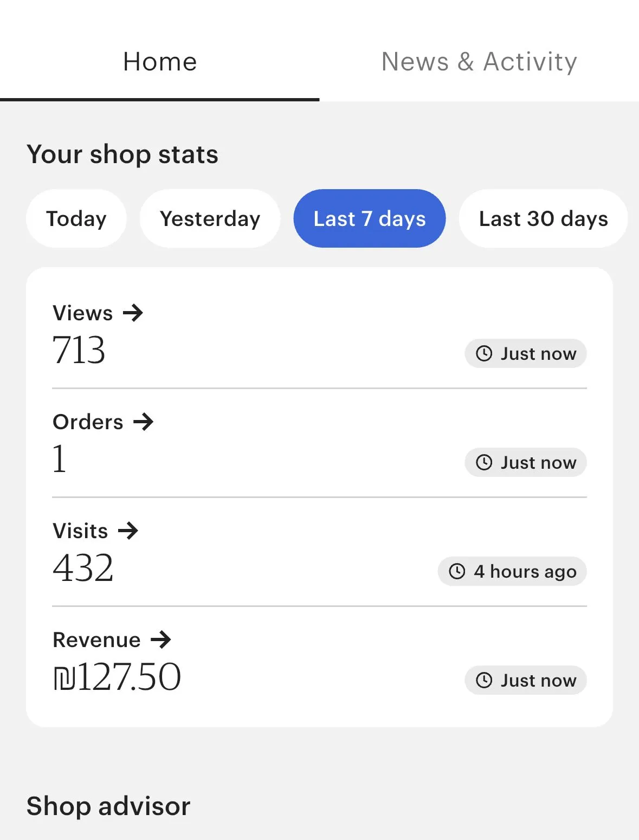Viewport: 639px width, 840px height.
Task: Switch to the News & Activity tab
Action: [x=479, y=61]
